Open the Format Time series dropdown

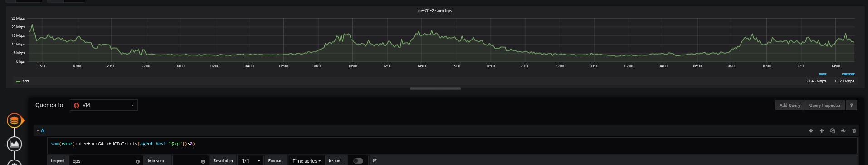click(x=307, y=161)
